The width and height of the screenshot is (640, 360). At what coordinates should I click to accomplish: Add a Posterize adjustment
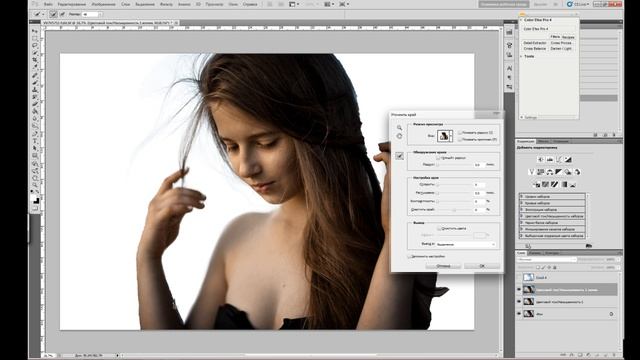click(x=545, y=185)
